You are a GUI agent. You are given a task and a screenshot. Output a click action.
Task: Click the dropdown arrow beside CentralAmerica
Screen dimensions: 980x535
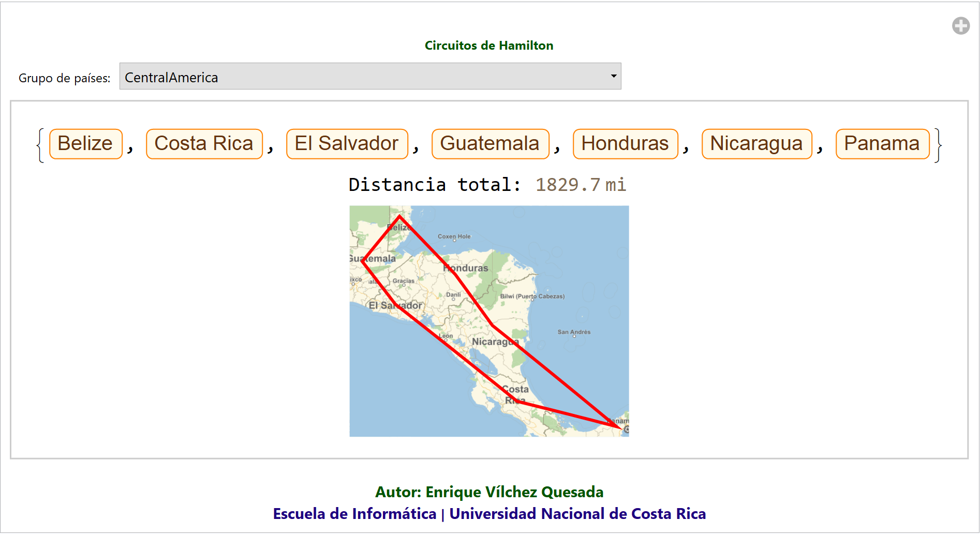[x=613, y=76]
